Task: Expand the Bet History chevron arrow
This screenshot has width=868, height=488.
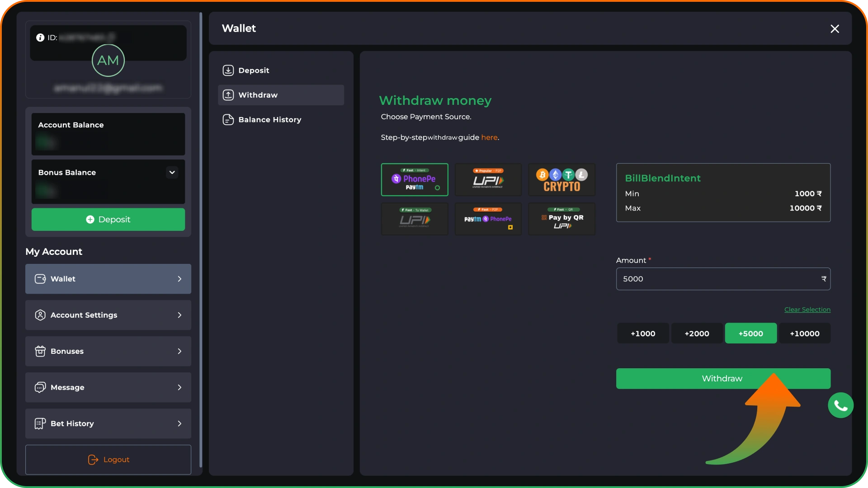Action: click(179, 423)
